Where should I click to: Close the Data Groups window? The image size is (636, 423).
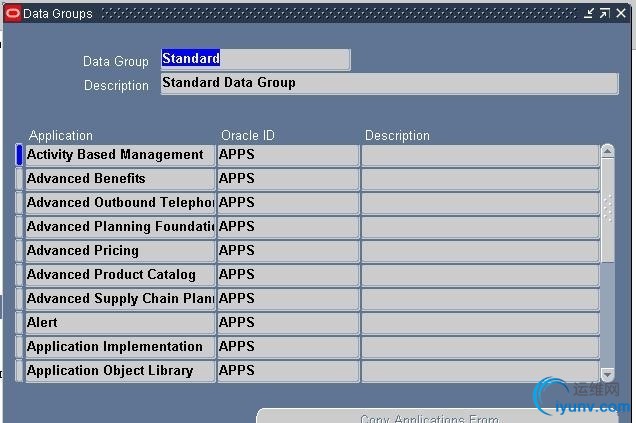621,13
